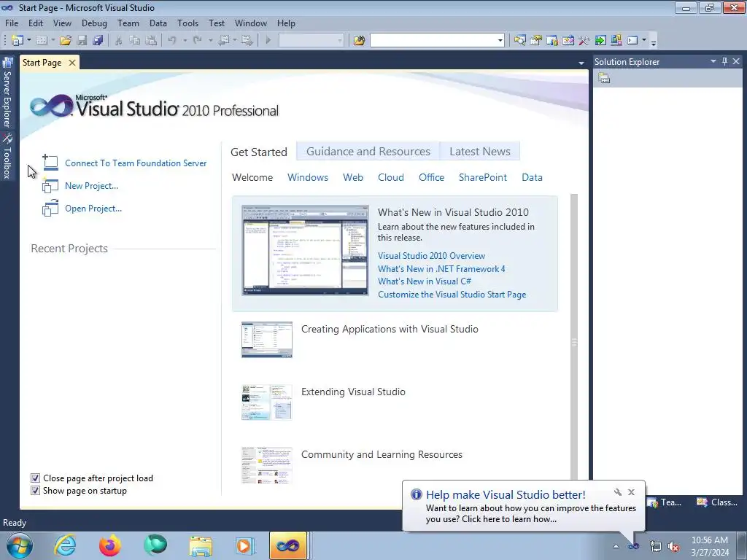This screenshot has width=747, height=560.
Task: Switch to Latest News tab
Action: [480, 152]
